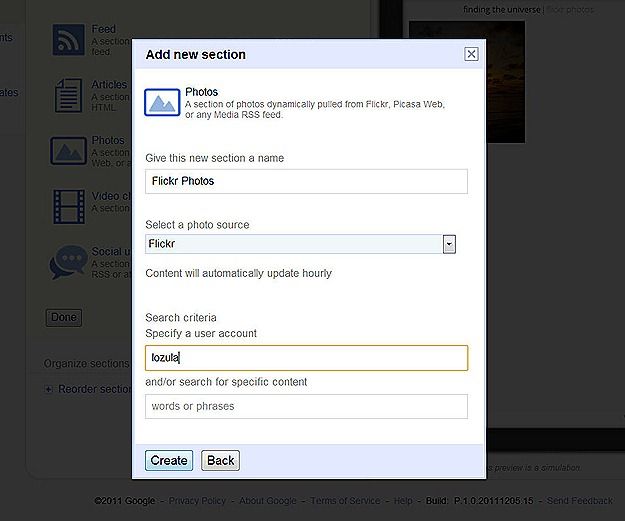Click the preview photo thumbnail behind the dialog
Image resolution: width=625 pixels, height=521 pixels.
click(505, 82)
